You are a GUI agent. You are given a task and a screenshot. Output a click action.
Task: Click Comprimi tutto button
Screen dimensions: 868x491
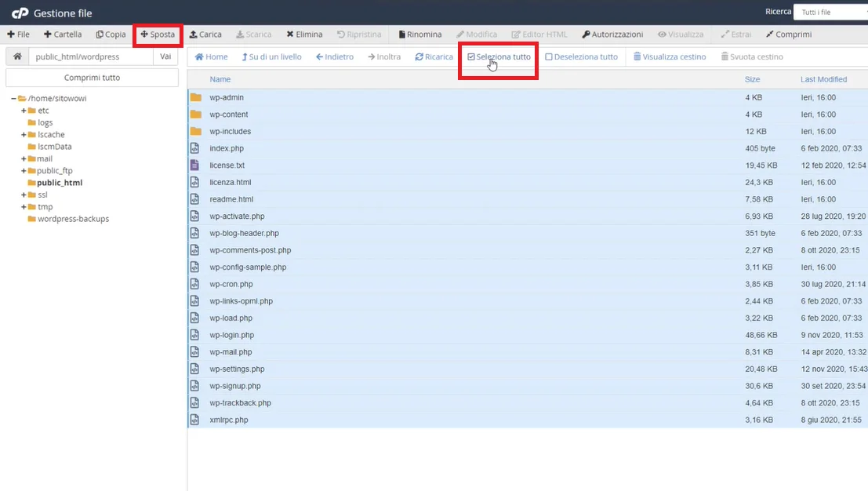pyautogui.click(x=92, y=78)
